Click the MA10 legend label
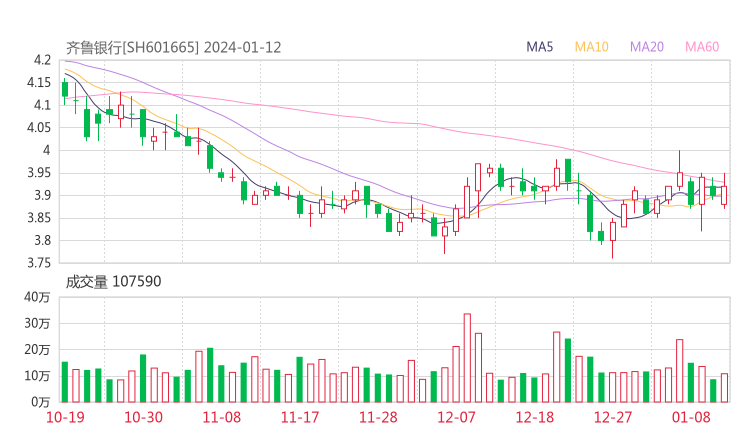The width and height of the screenshot is (740, 440). coord(591,47)
